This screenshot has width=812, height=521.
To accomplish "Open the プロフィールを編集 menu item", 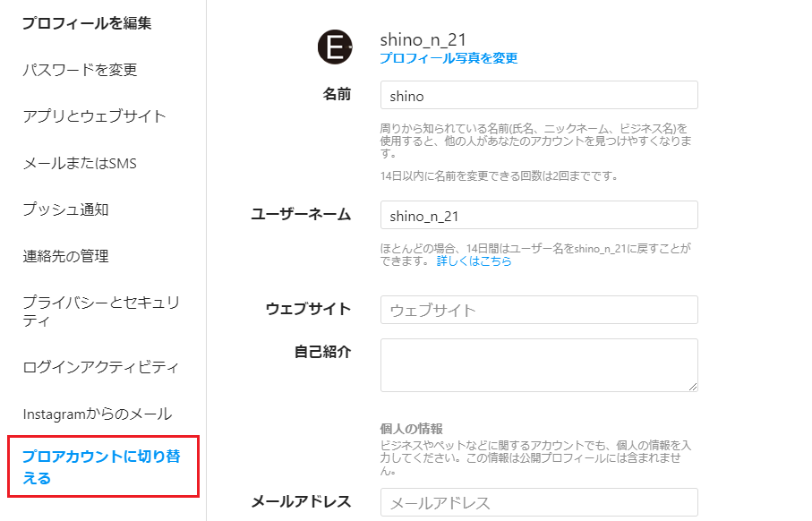I will point(87,23).
